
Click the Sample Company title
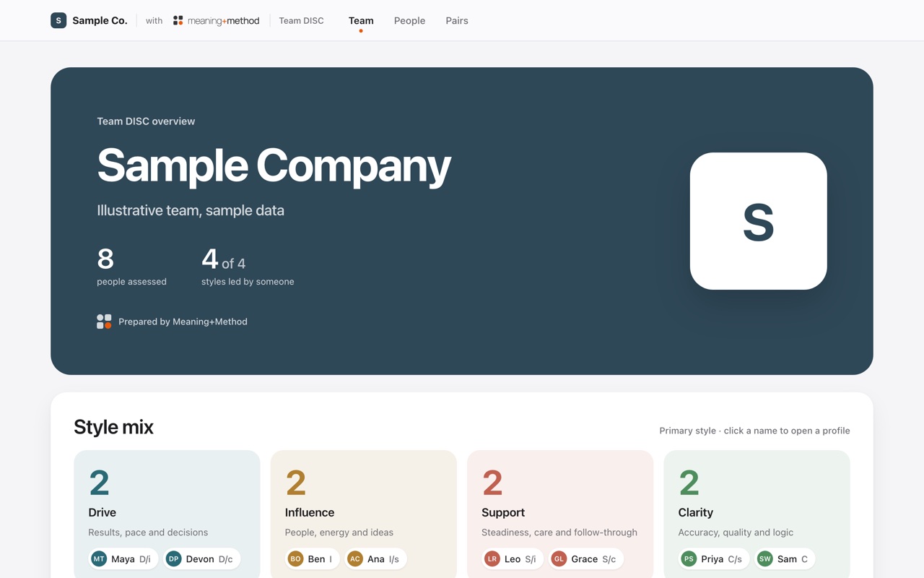tap(274, 165)
